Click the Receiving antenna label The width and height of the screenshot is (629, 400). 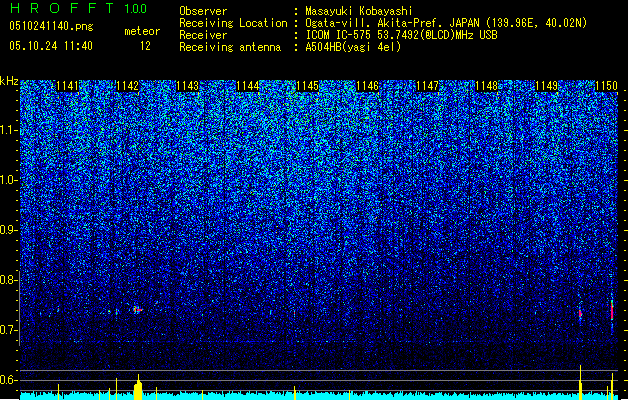tap(230, 47)
